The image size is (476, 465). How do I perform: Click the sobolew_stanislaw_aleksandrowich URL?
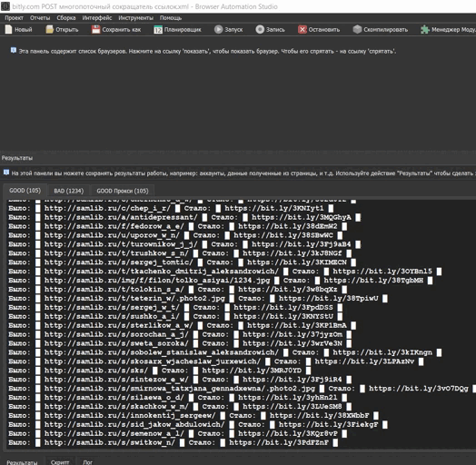tap(162, 352)
